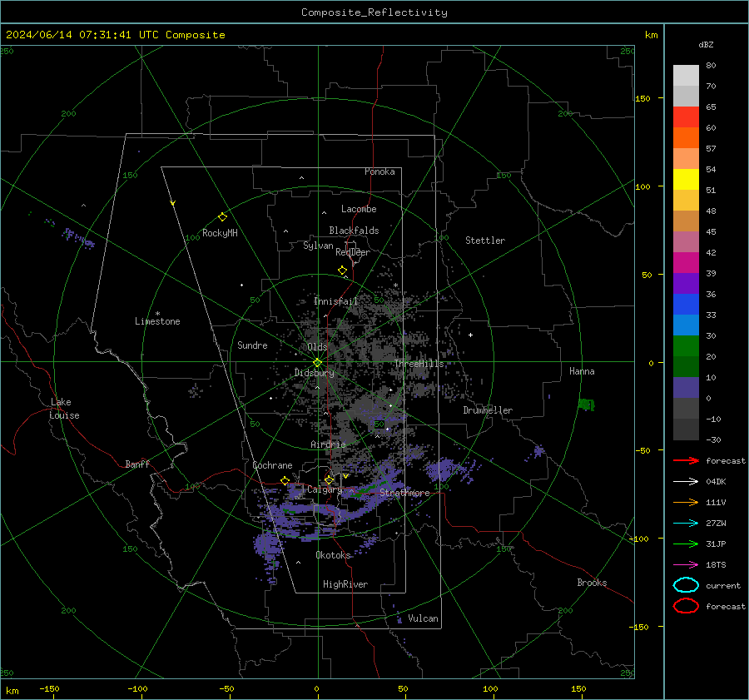Click the yellow 54 dBZ color swatch
The width and height of the screenshot is (749, 700).
tap(686, 179)
